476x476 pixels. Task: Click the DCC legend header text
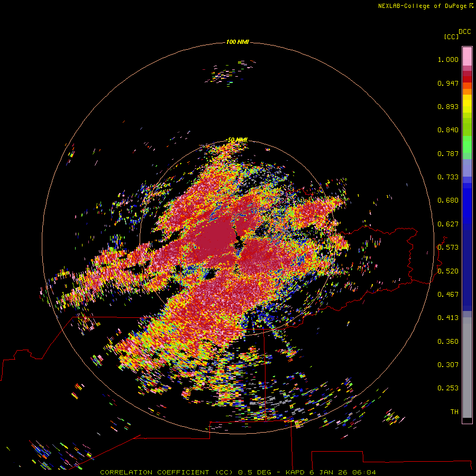[x=465, y=32]
